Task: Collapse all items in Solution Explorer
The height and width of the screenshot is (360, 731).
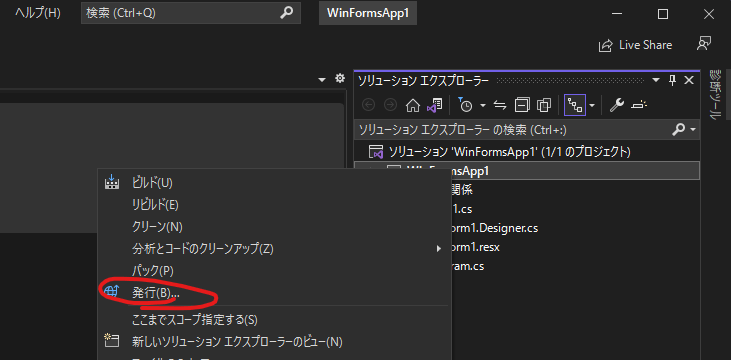Action: (x=522, y=105)
